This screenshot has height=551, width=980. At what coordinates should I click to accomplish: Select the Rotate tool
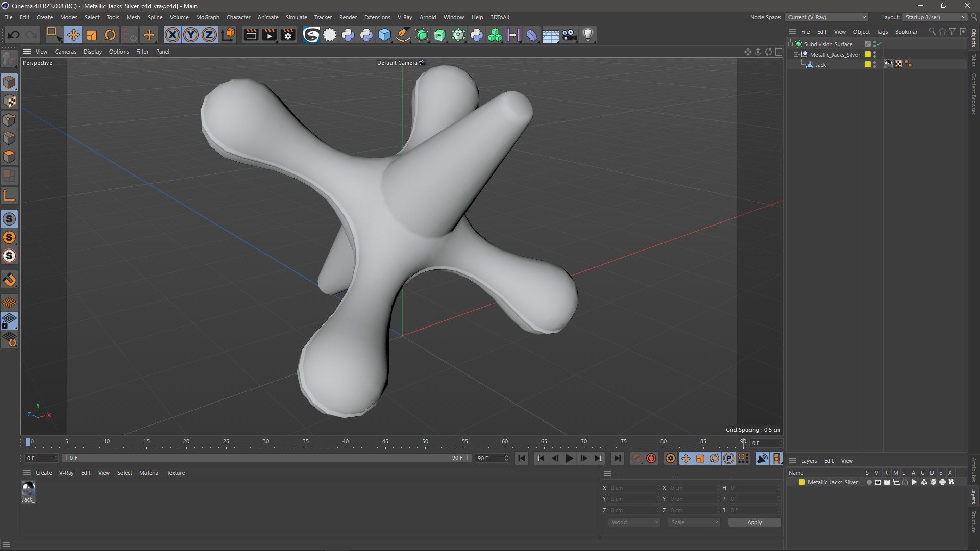[x=110, y=35]
